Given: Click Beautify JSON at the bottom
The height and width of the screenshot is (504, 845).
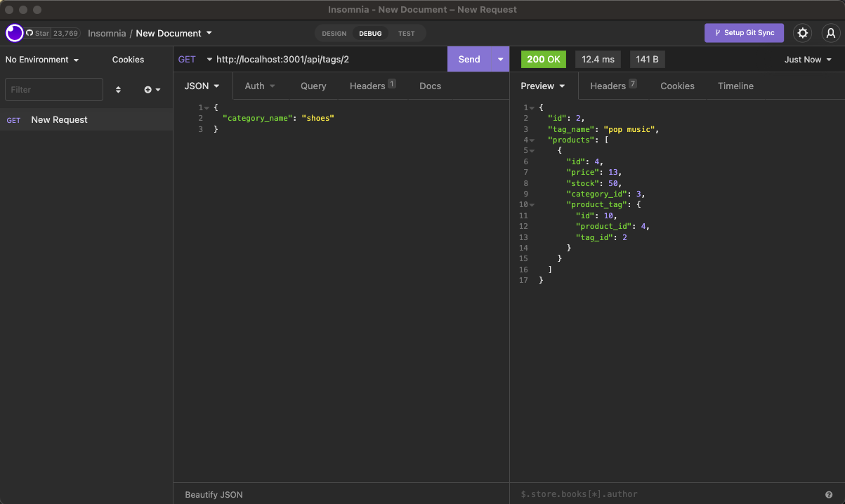Looking at the screenshot, I should pos(212,494).
